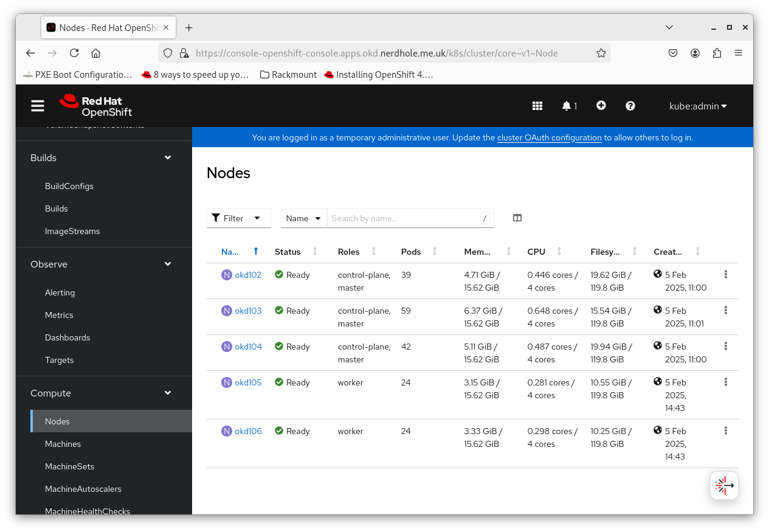Open Dashboards in the sidebar
This screenshot has height=532, width=769.
[x=67, y=337]
